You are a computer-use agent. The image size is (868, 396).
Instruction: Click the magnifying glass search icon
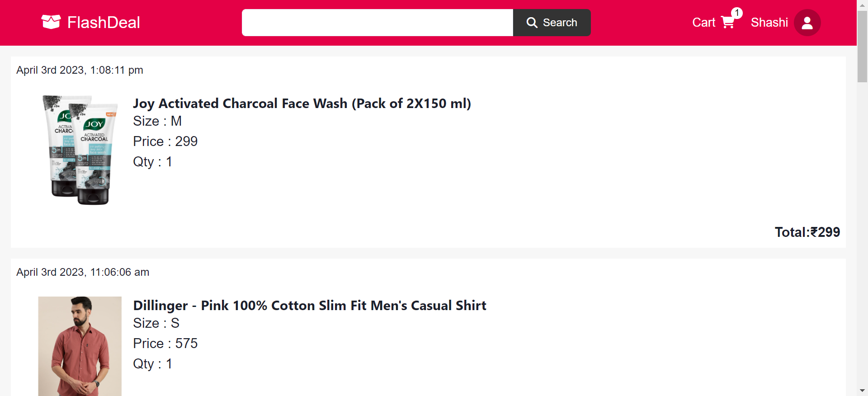point(532,23)
